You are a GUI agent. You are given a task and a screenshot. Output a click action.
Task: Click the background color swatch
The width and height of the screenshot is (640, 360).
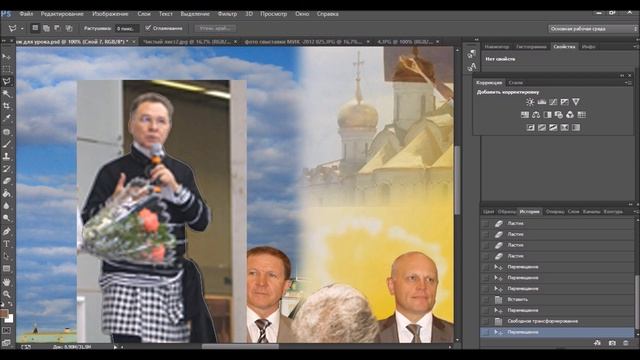(9, 318)
